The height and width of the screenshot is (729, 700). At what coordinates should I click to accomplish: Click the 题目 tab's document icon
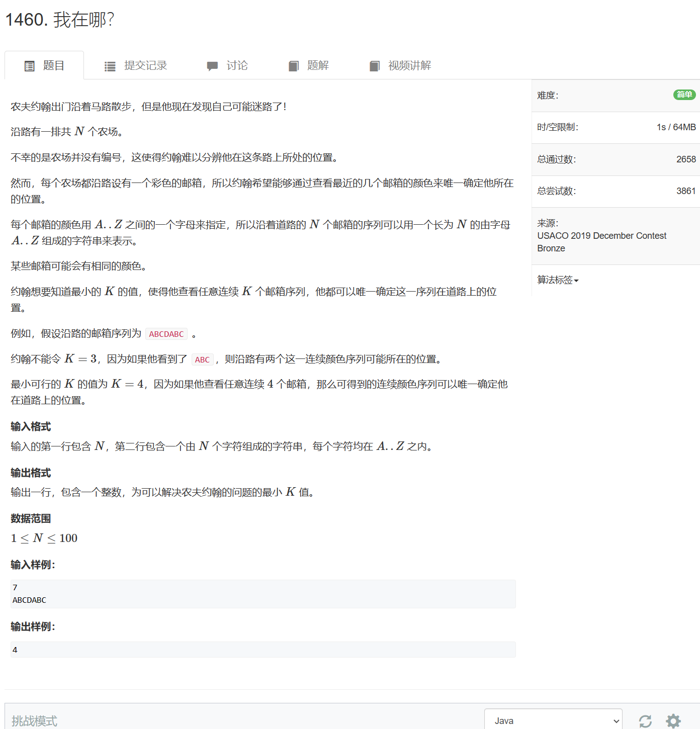(x=29, y=65)
